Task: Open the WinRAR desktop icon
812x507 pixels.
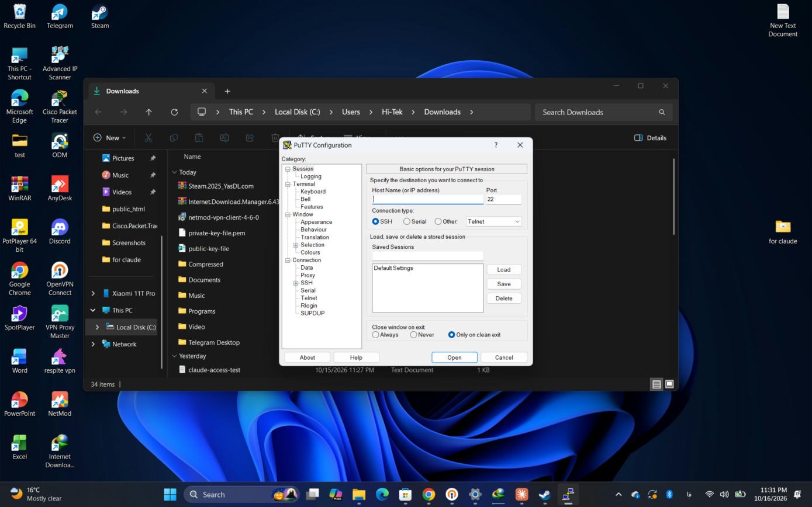Action: click(19, 189)
